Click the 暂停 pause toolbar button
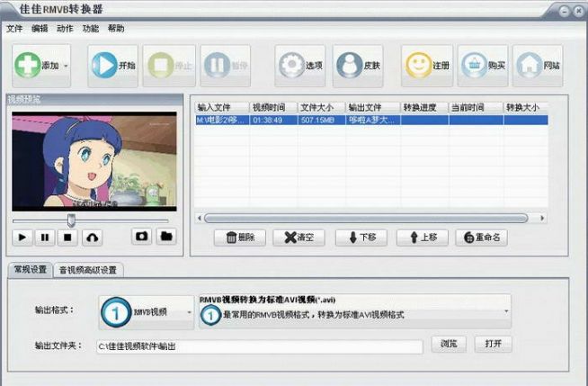 pos(226,66)
